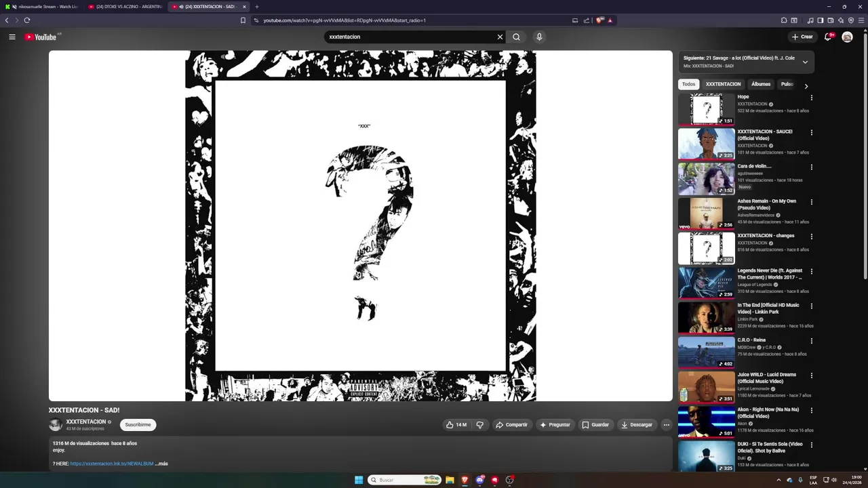Switch to DTOKE VS ACZINO browser tab

click(x=126, y=7)
